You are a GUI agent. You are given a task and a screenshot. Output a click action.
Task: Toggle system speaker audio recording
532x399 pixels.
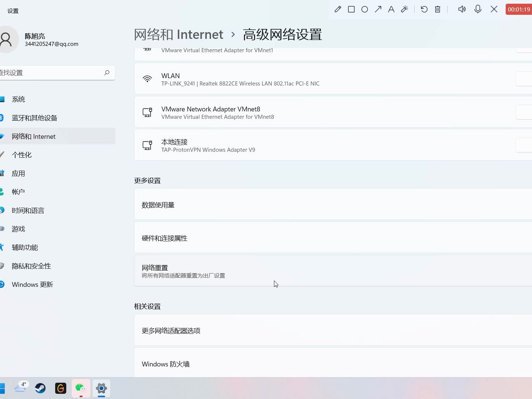click(x=462, y=9)
